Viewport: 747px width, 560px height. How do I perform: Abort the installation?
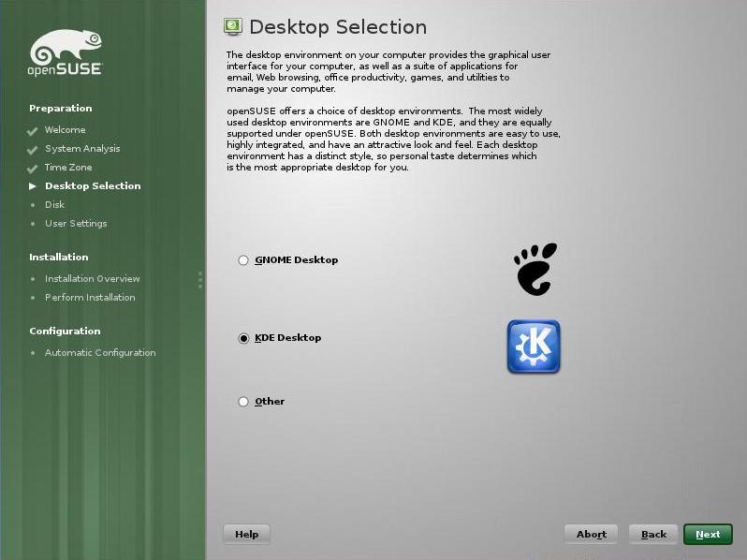592,535
